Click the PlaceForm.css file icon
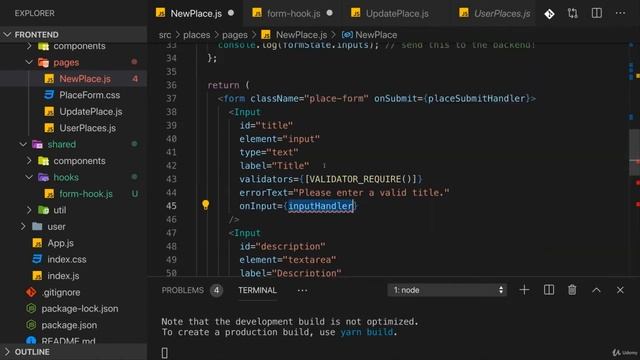 [49, 95]
